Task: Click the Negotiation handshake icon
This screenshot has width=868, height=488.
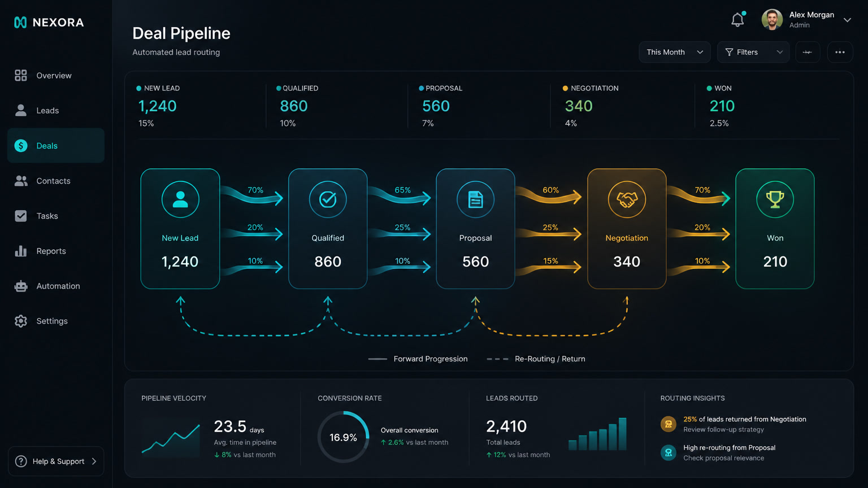Action: point(627,199)
